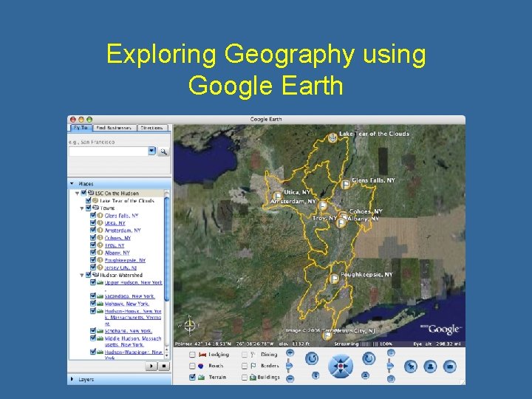Select the Fly To tab
The height and width of the screenshot is (399, 532).
[81, 128]
